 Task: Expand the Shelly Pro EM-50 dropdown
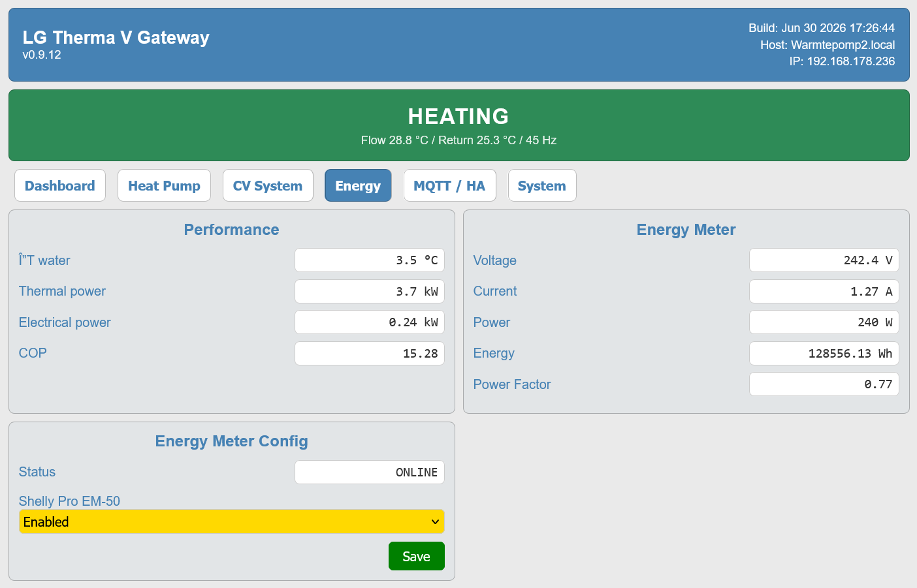tap(232, 521)
